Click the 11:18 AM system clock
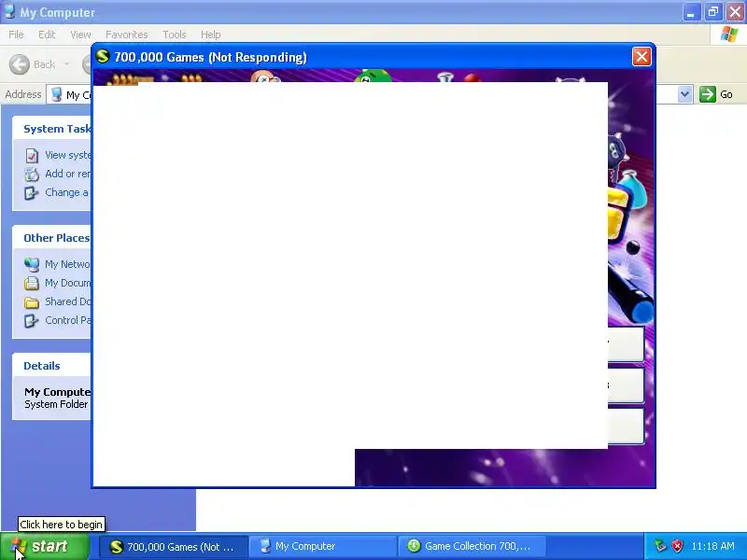The width and height of the screenshot is (747, 560). click(x=712, y=546)
